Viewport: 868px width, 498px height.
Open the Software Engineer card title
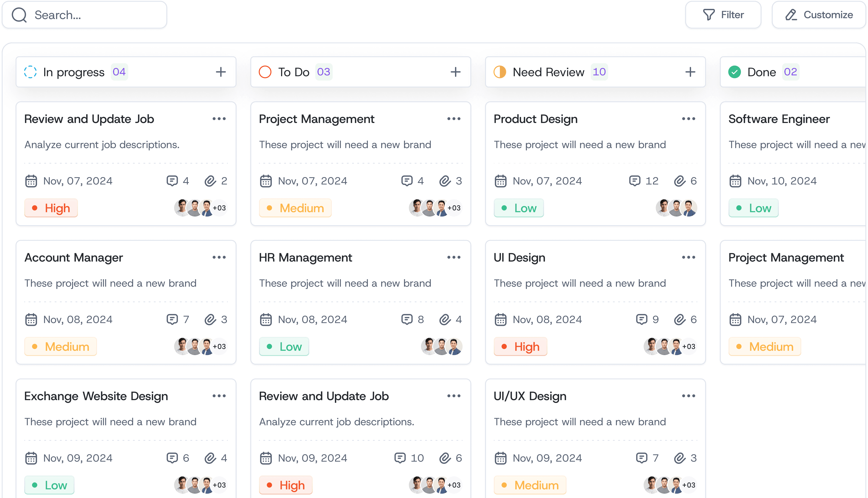tap(779, 119)
